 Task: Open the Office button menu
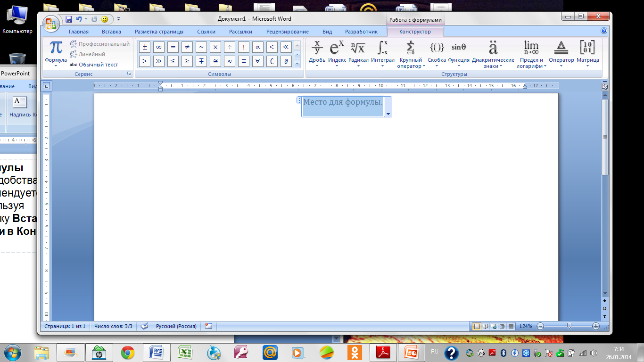tap(51, 23)
